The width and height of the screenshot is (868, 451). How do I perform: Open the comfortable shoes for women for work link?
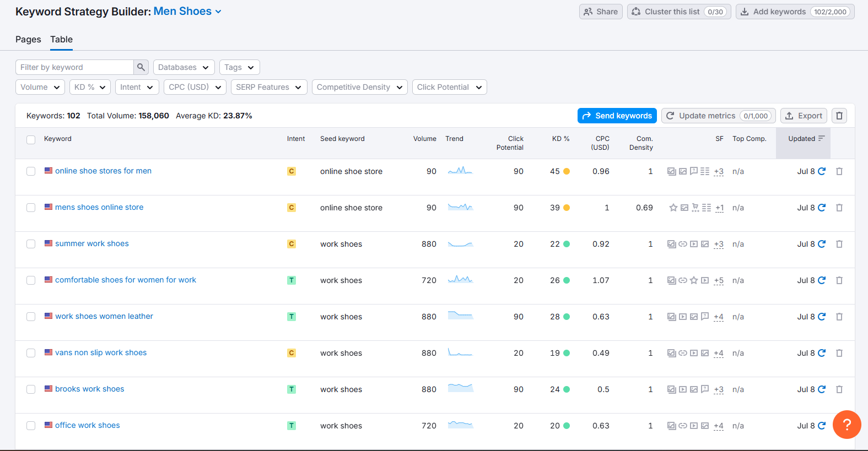[126, 280]
